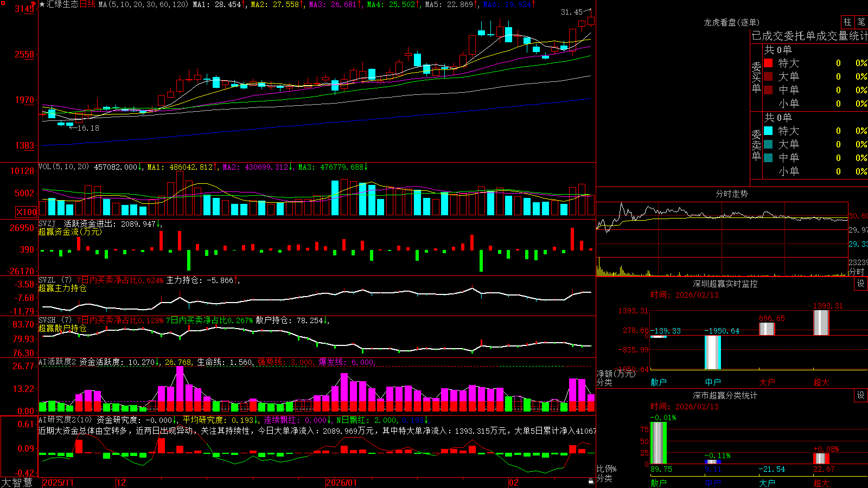Click the 深市超赢分类统计 title
This screenshot has width=868, height=488.
(x=725, y=395)
